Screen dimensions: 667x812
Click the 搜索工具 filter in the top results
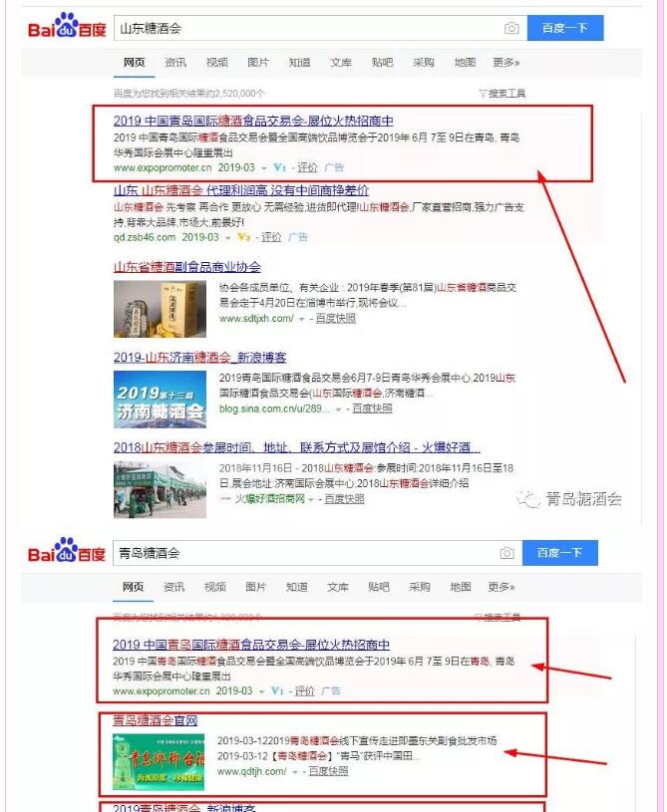point(502,94)
